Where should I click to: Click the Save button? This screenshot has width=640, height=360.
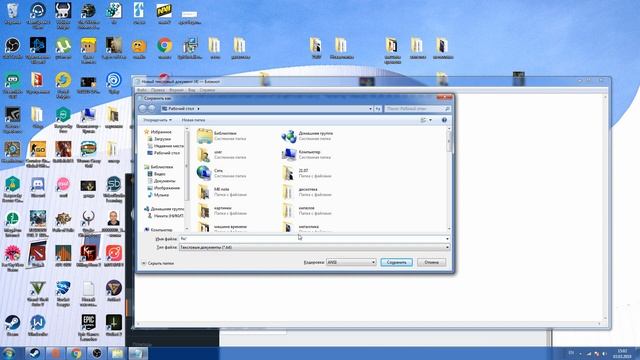click(396, 262)
